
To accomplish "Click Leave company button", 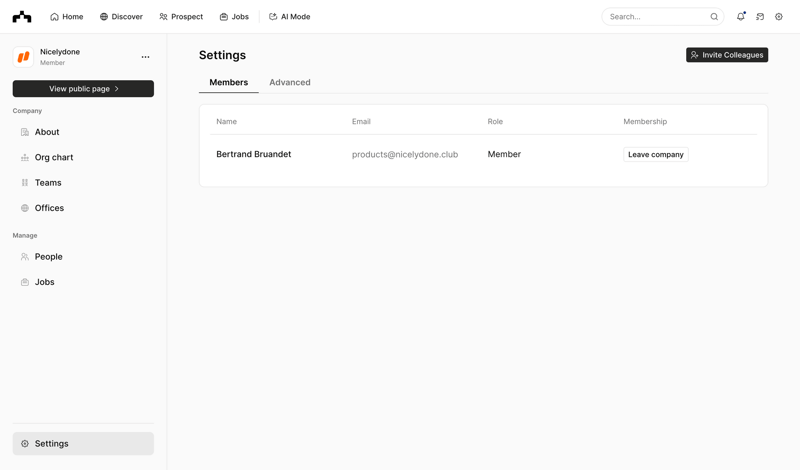I will point(656,155).
